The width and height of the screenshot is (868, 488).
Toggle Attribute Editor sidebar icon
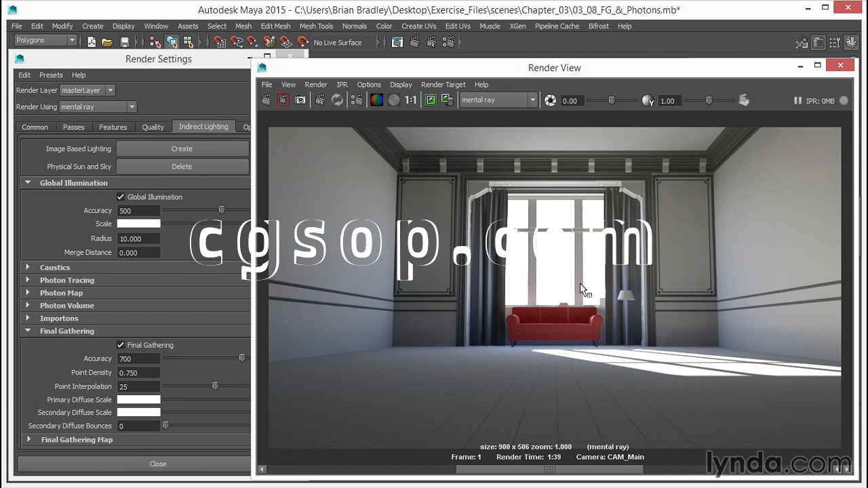pyautogui.click(x=818, y=43)
